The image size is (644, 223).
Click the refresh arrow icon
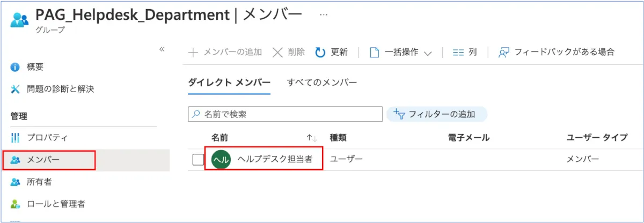coord(320,52)
